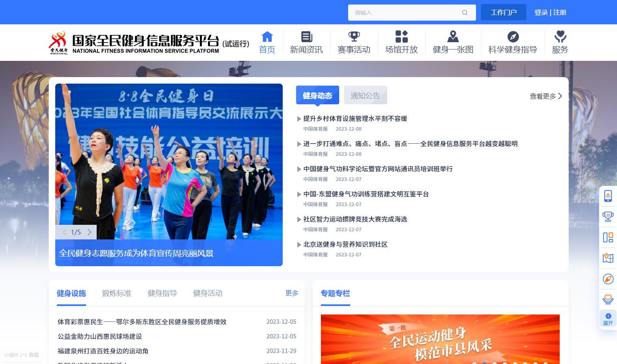Click the map pin icon in right sidebar
617x364 pixels.
pos(608,258)
